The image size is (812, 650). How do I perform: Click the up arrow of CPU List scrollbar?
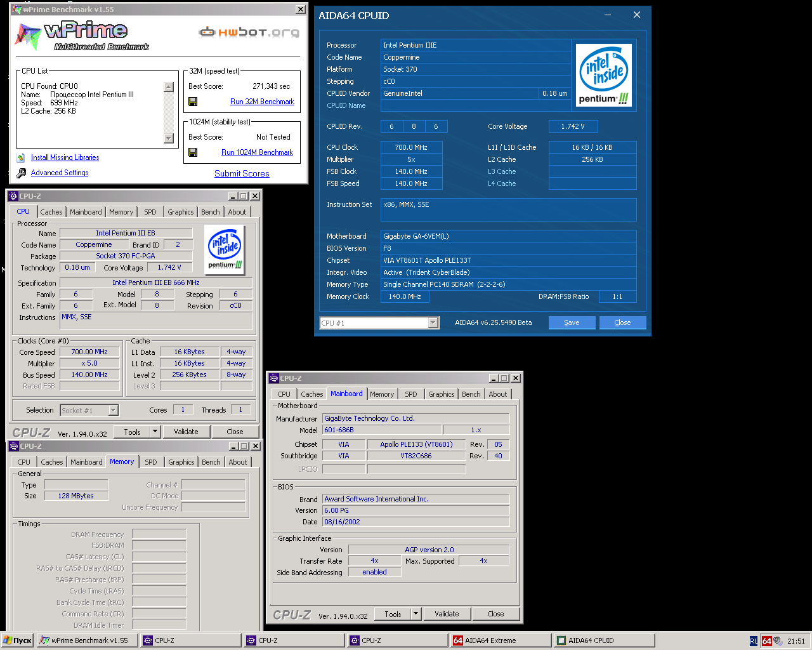tap(169, 87)
